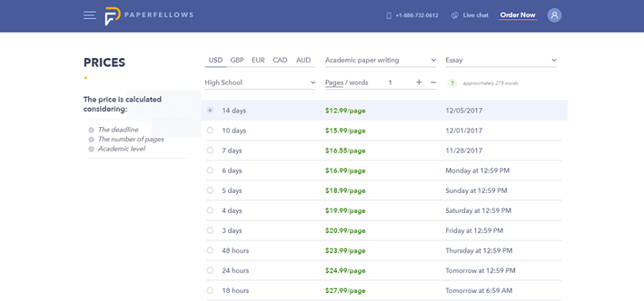Select the 6 days deadline radio button
Screen dimensions: 644x301
pos(210,170)
